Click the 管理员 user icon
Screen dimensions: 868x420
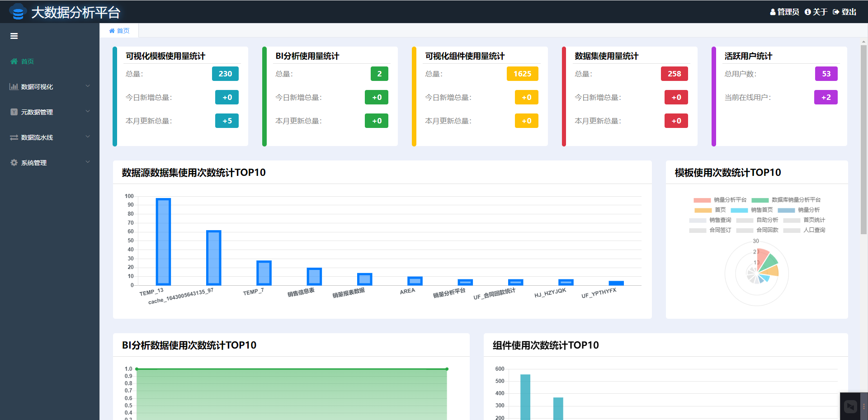click(773, 12)
